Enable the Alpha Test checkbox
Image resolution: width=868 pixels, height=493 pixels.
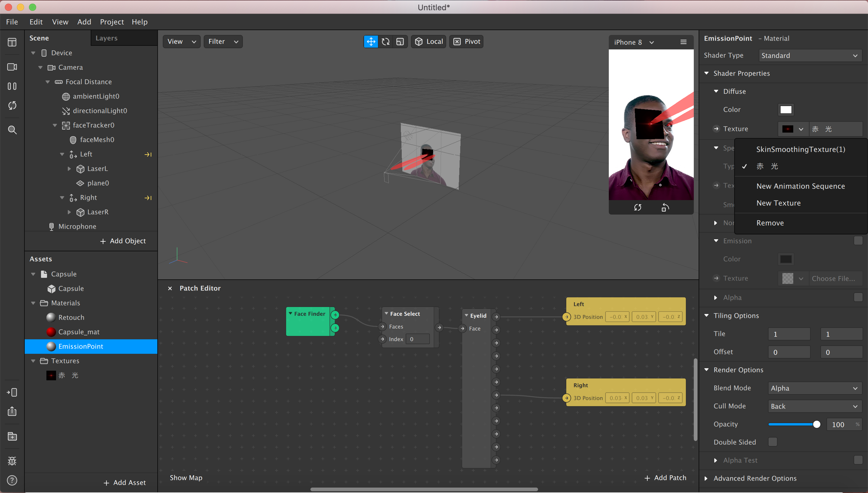coord(858,460)
